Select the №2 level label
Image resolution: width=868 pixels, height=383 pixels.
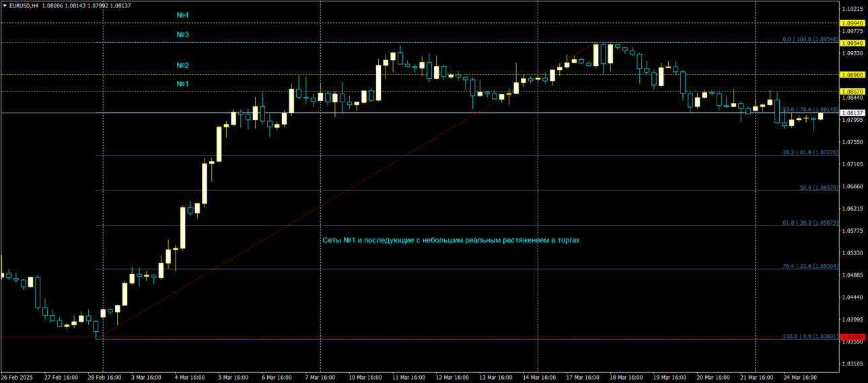[x=182, y=65]
